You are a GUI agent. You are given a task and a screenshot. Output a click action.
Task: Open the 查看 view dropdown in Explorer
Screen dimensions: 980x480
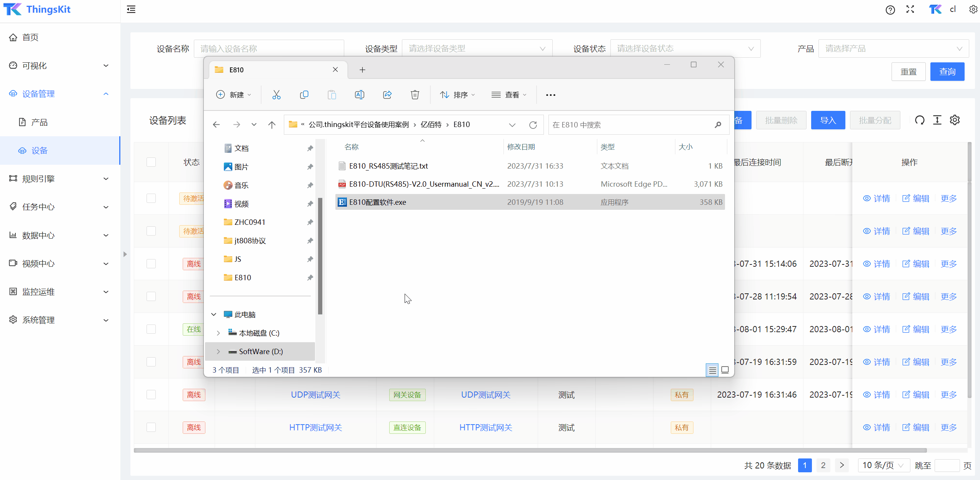508,95
